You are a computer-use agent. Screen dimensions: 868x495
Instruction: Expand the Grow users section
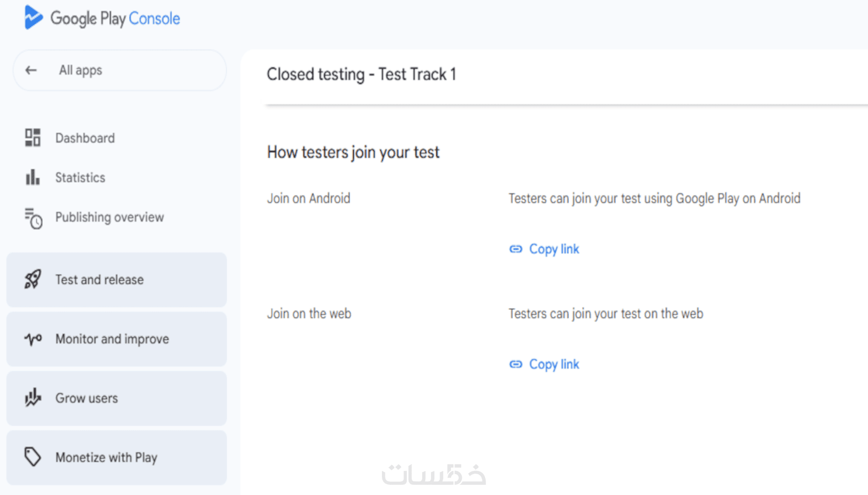86,399
